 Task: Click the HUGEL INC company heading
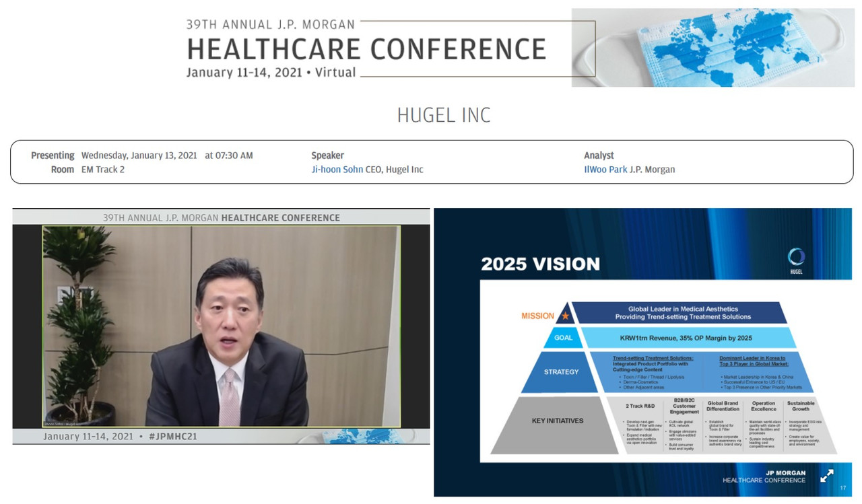444,115
